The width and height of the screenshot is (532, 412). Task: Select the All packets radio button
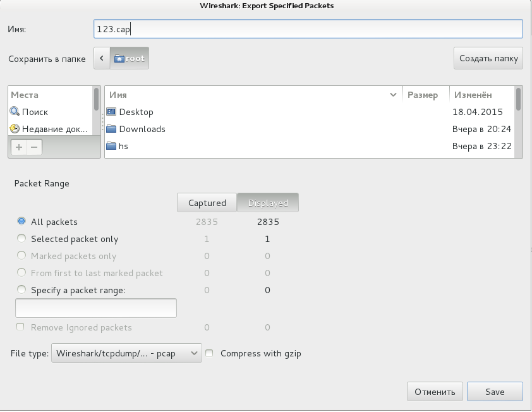[21, 222]
